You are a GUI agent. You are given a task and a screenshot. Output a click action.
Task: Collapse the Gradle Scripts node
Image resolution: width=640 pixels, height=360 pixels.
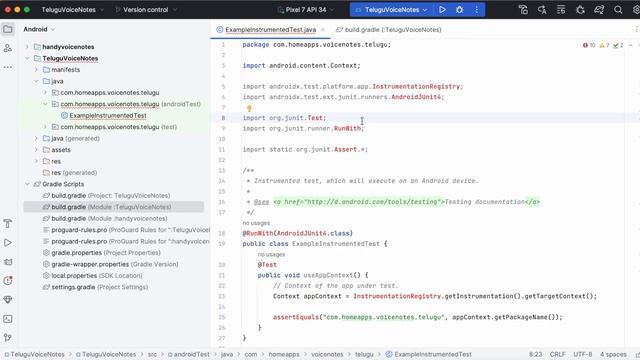(27, 184)
